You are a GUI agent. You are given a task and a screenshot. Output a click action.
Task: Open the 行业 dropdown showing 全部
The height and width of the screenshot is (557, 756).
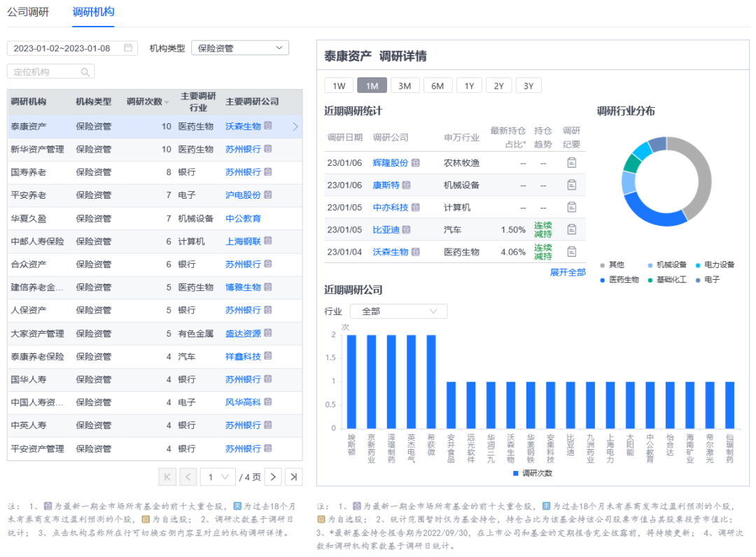coord(399,311)
